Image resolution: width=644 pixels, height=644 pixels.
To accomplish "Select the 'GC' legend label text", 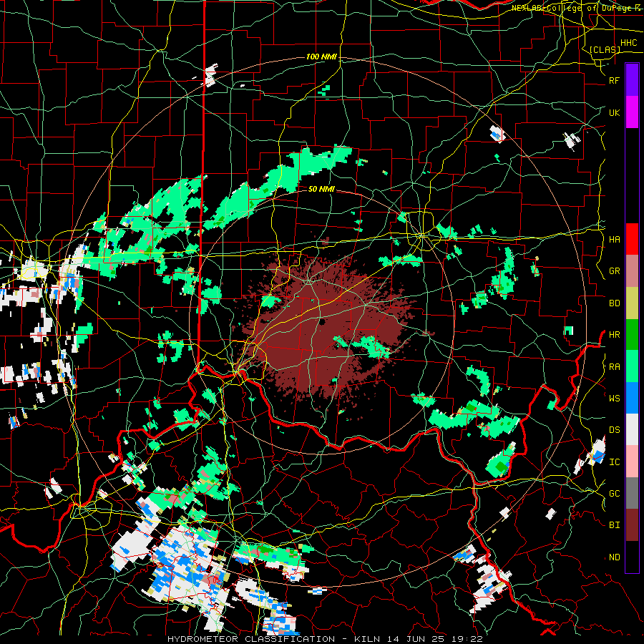I will [614, 494].
